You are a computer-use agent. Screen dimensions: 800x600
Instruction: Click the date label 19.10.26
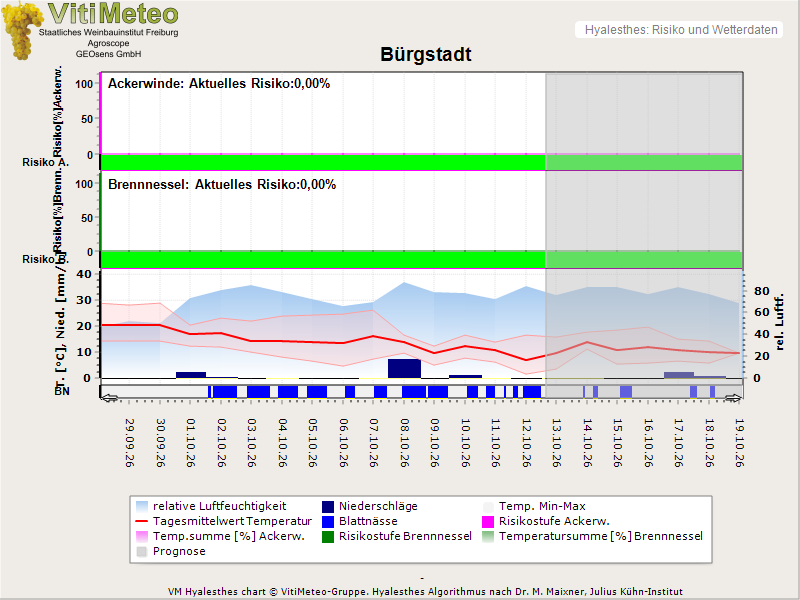[739, 443]
